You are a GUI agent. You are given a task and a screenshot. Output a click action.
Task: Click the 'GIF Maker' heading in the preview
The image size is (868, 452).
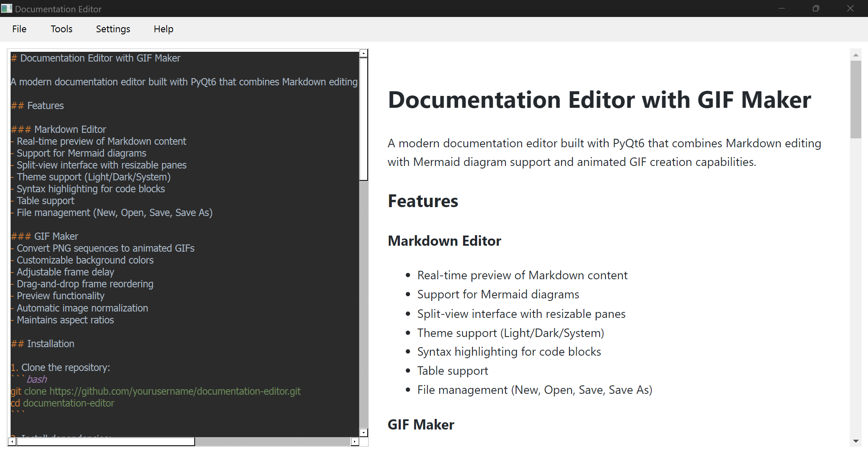point(421,425)
